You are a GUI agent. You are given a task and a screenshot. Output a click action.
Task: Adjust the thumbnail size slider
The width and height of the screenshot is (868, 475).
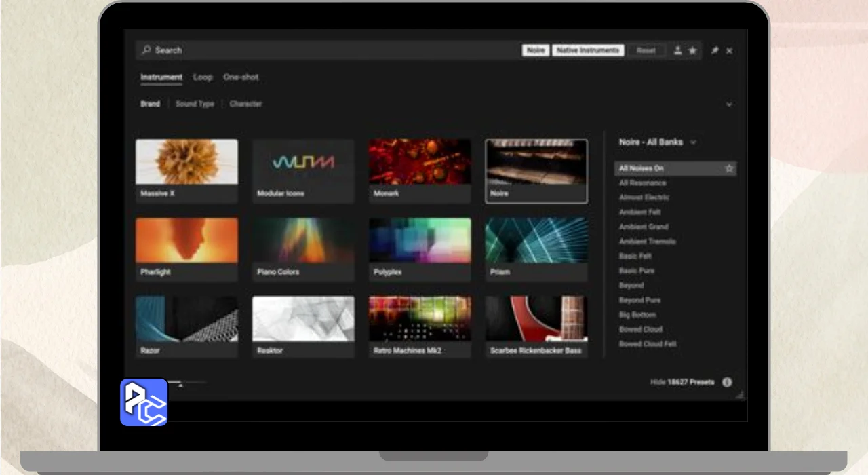[180, 384]
